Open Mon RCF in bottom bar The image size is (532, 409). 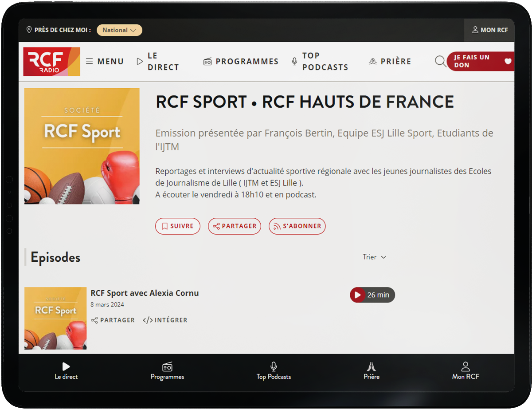tap(465, 371)
